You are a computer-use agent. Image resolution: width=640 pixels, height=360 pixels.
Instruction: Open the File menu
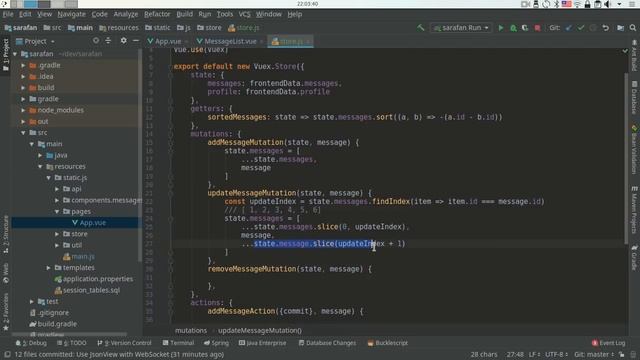click(x=8, y=14)
